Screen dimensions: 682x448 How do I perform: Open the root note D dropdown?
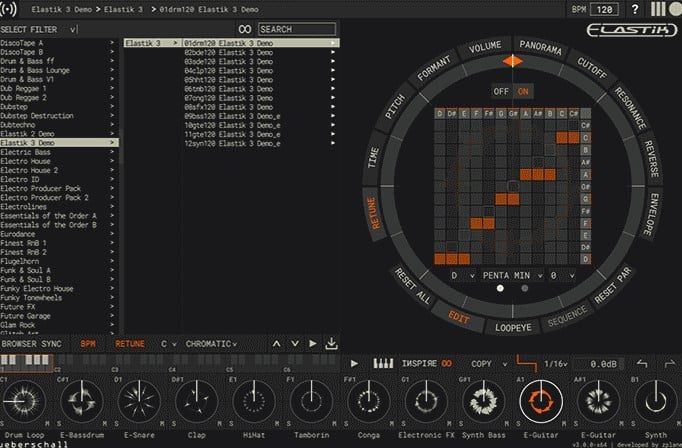tap(462, 275)
